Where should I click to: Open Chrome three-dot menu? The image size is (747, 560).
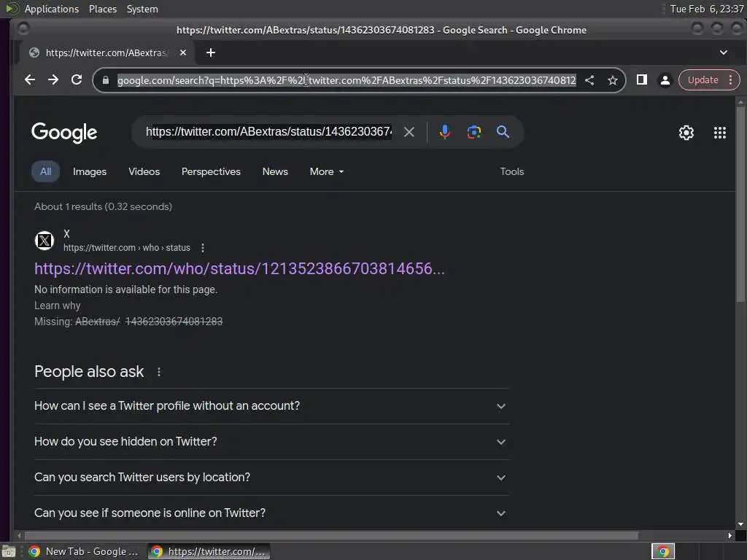(730, 80)
